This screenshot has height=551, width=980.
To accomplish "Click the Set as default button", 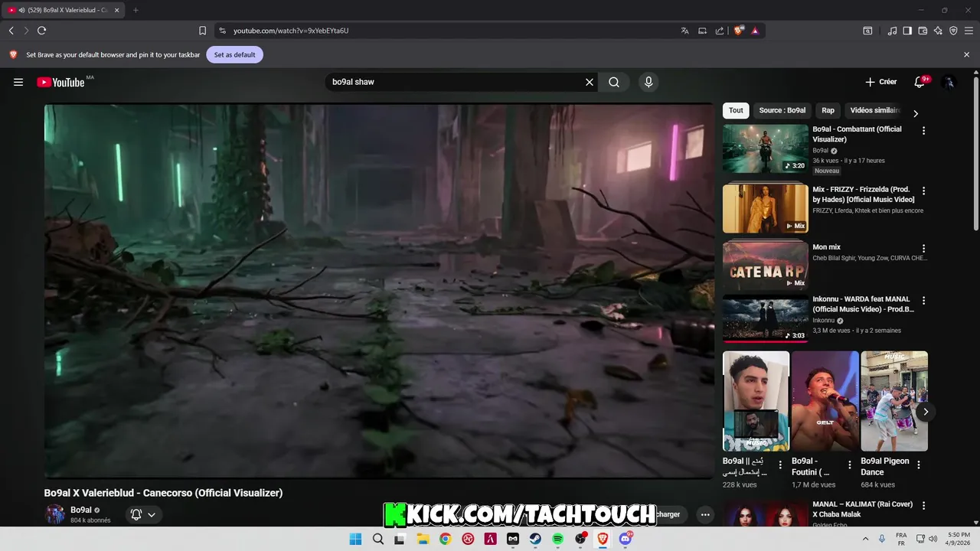I will pos(234,54).
